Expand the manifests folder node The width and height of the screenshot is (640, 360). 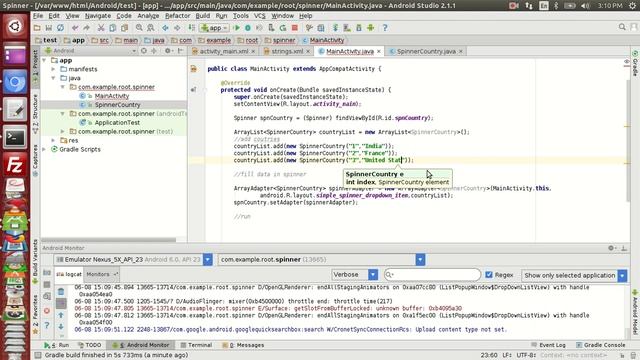[x=53, y=69]
